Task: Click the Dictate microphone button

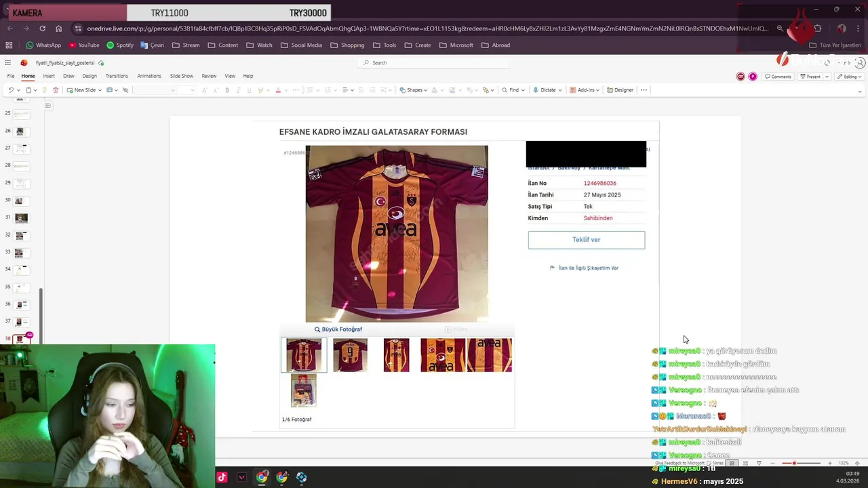Action: [547, 90]
